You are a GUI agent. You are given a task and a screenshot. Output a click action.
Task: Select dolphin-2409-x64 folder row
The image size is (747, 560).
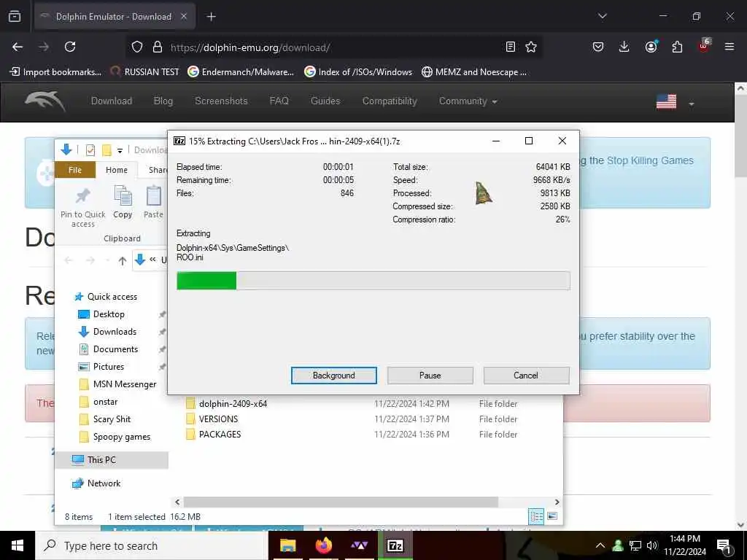(x=352, y=404)
